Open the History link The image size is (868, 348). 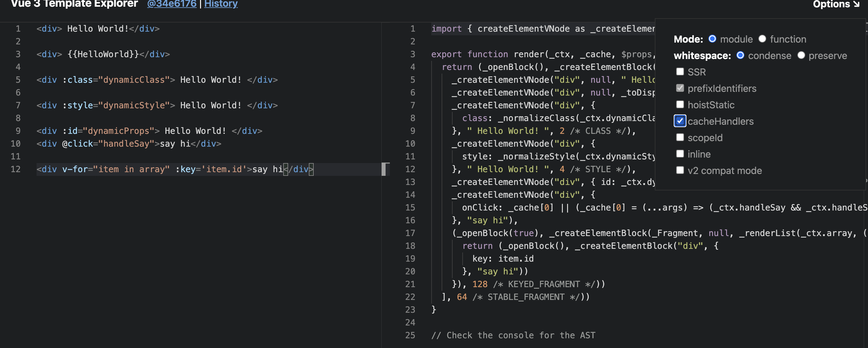coord(221,4)
